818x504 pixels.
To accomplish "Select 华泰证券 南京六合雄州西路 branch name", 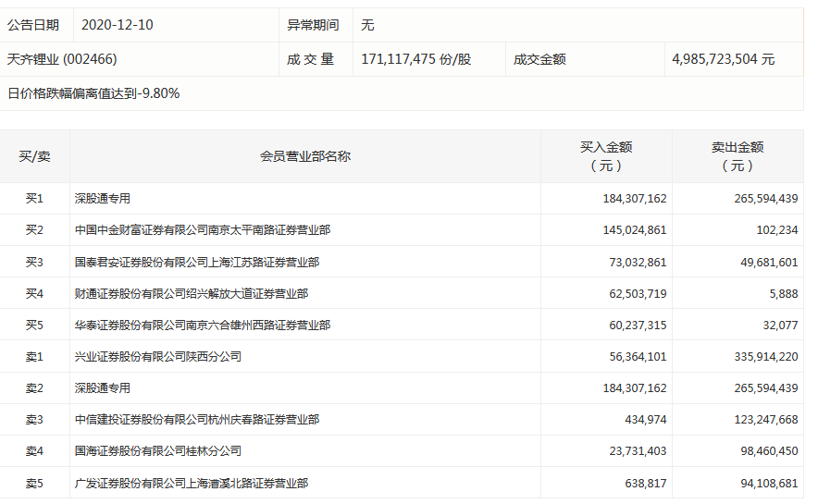I will point(203,326).
